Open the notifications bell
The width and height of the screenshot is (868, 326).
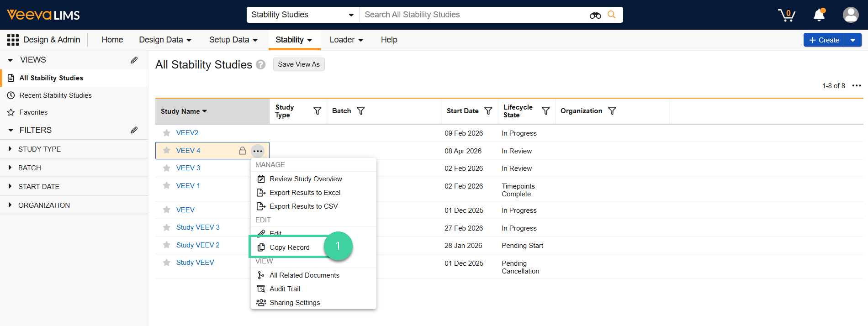(819, 15)
